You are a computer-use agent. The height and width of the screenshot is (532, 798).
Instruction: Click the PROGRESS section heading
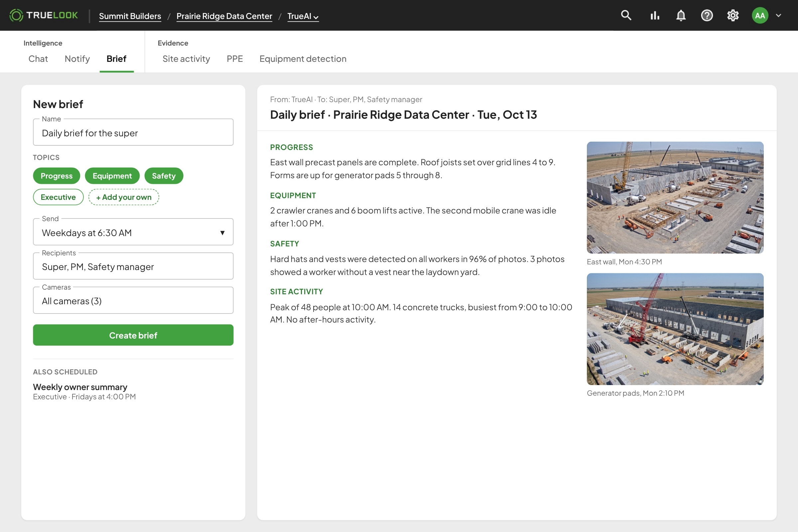point(292,147)
